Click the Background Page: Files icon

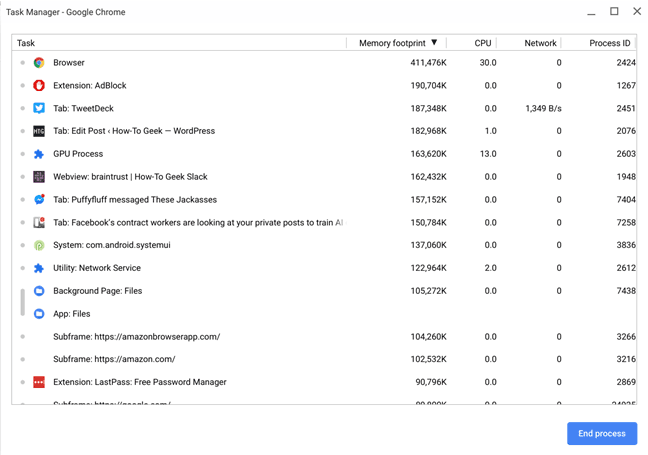point(39,291)
